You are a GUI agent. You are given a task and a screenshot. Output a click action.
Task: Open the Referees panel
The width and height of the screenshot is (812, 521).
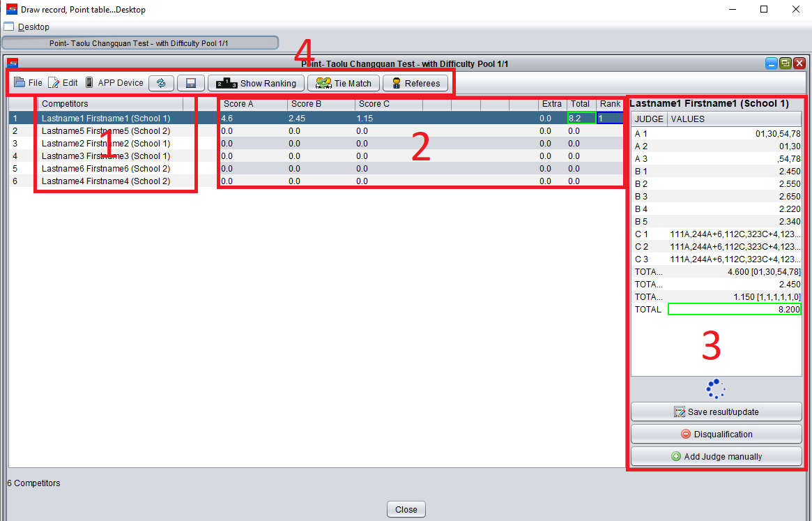coord(415,83)
